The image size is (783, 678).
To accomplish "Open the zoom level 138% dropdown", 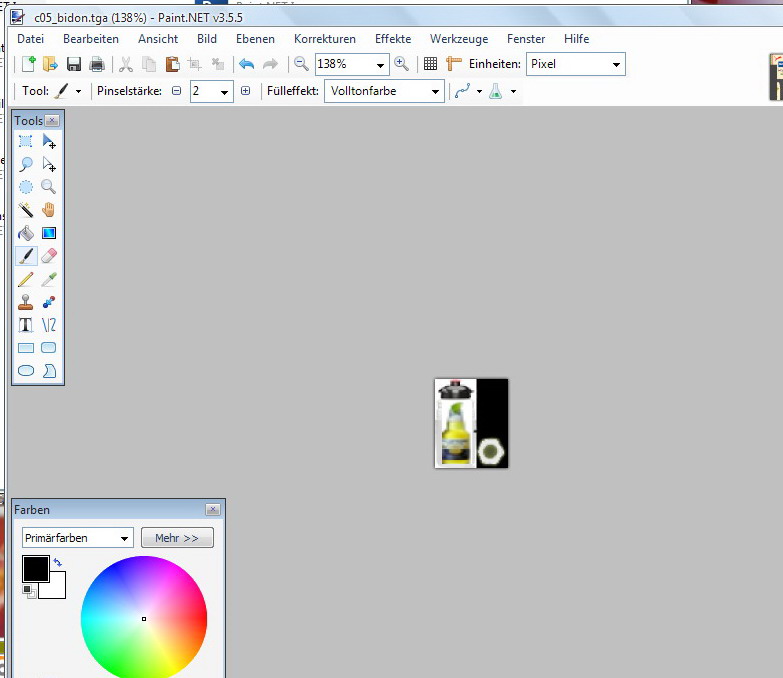I will coord(381,64).
